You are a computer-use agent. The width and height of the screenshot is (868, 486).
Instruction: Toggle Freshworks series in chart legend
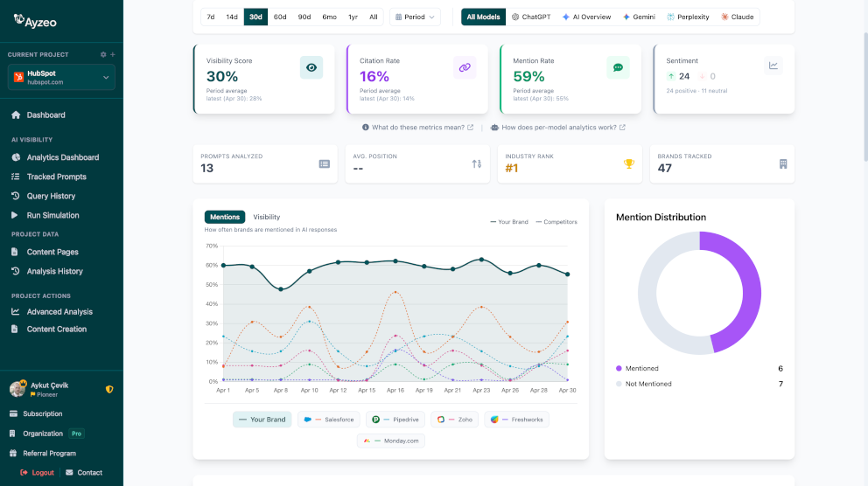pyautogui.click(x=516, y=420)
